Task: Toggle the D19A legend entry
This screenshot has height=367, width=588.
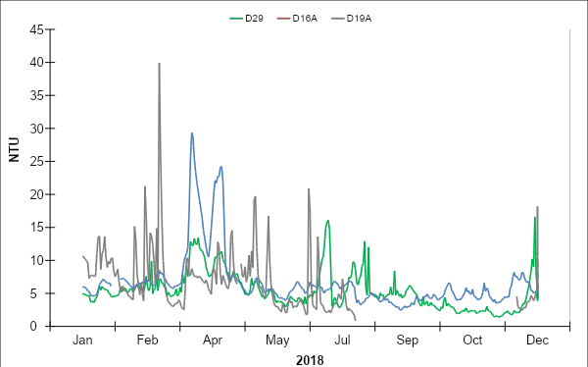Action: 352,19
